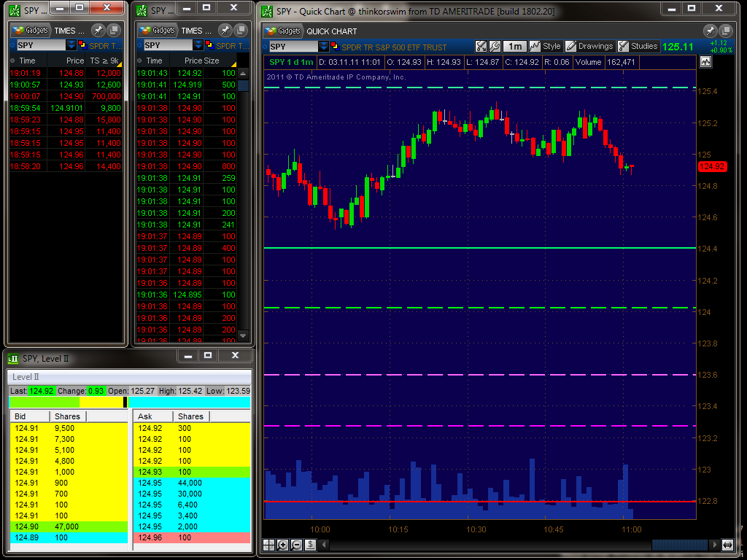Click color link icon in Quick Chart symbol bar
747x560 pixels.
335,46
